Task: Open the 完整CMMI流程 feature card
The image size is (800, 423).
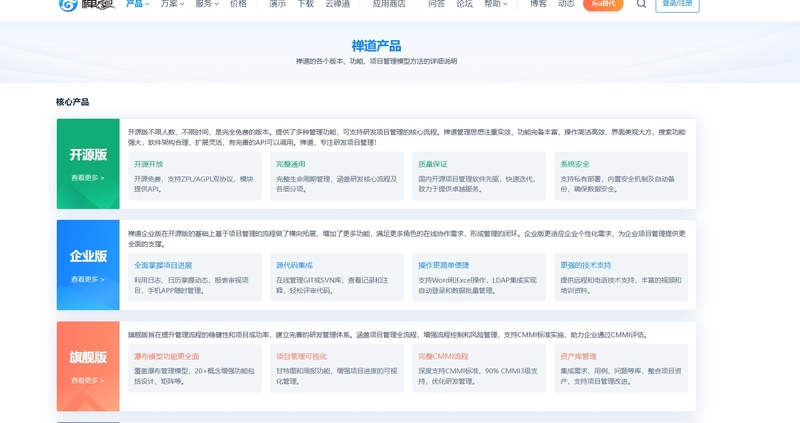Action: click(x=479, y=368)
